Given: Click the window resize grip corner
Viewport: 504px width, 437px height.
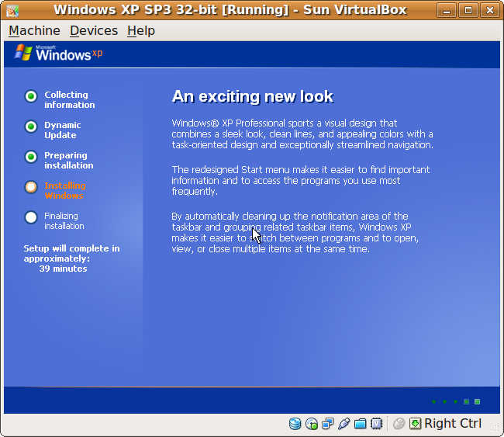Looking at the screenshot, I should [x=495, y=428].
